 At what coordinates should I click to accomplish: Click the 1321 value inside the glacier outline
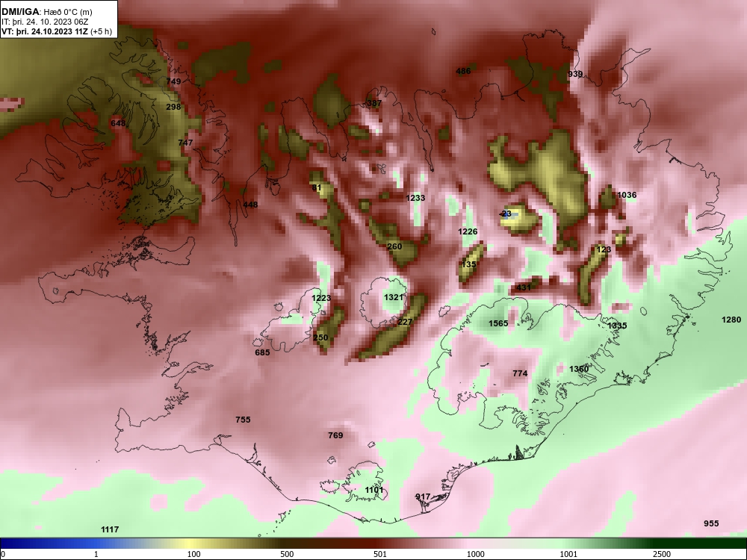394,297
